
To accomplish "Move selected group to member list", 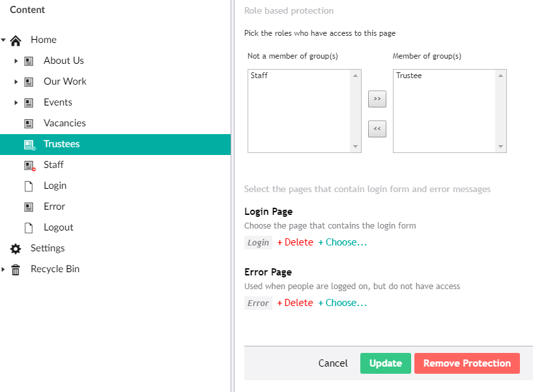I will 377,99.
